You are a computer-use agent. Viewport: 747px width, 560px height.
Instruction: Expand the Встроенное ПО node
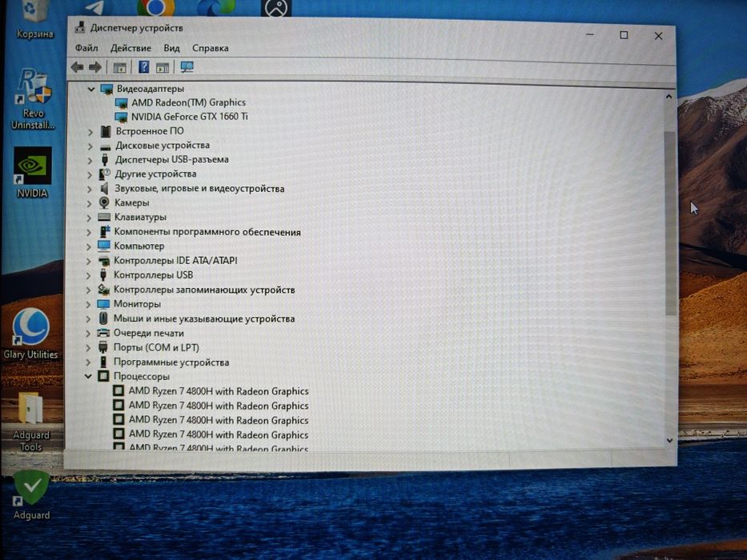(90, 132)
